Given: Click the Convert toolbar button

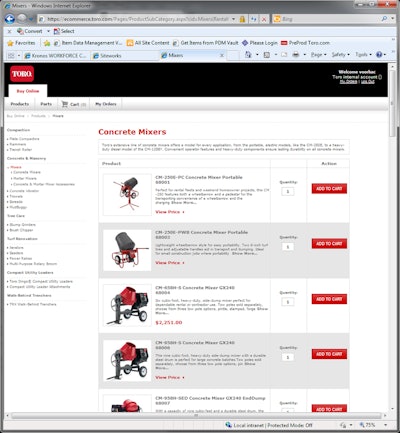Looking at the screenshot, I should click(x=30, y=31).
